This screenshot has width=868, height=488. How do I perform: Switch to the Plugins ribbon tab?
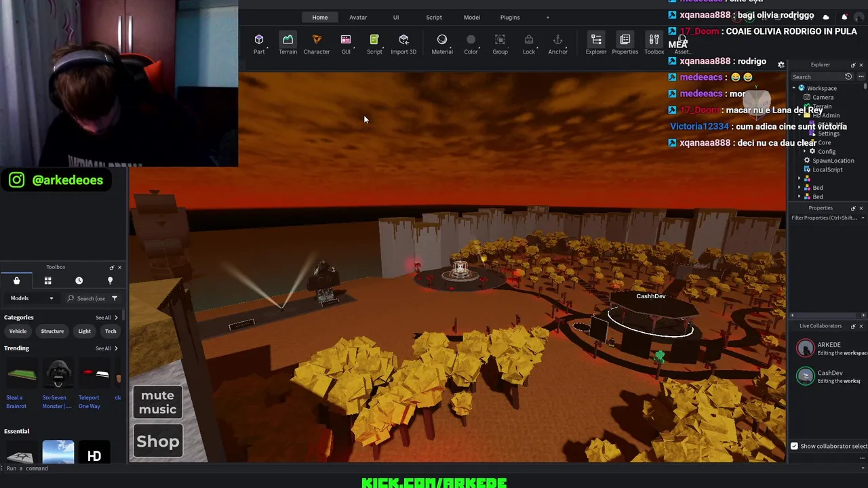pyautogui.click(x=510, y=17)
